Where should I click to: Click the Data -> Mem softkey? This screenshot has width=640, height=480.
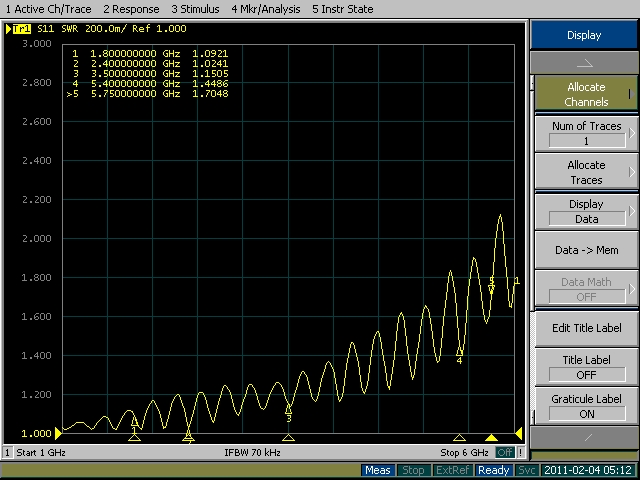click(x=586, y=250)
